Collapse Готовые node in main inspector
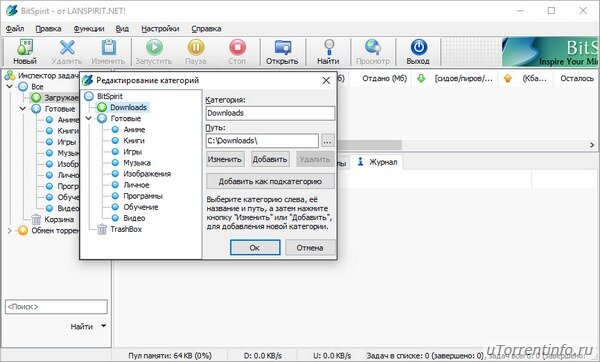600x362 pixels. pos(23,109)
